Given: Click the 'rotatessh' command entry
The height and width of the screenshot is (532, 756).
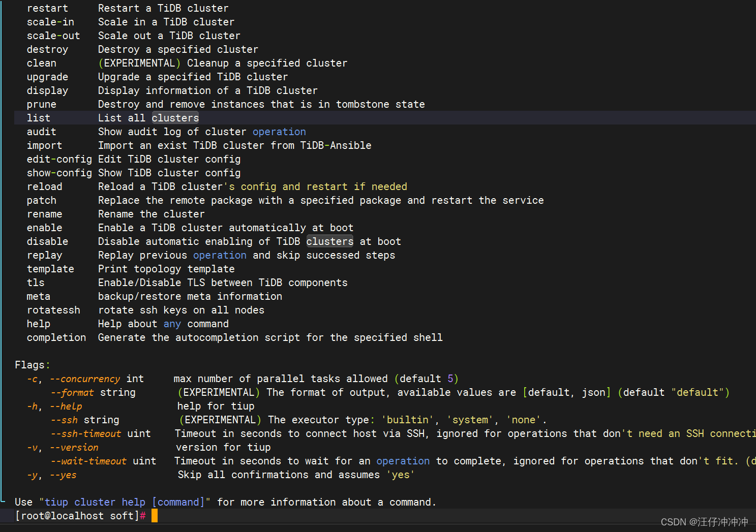Looking at the screenshot, I should (x=53, y=310).
